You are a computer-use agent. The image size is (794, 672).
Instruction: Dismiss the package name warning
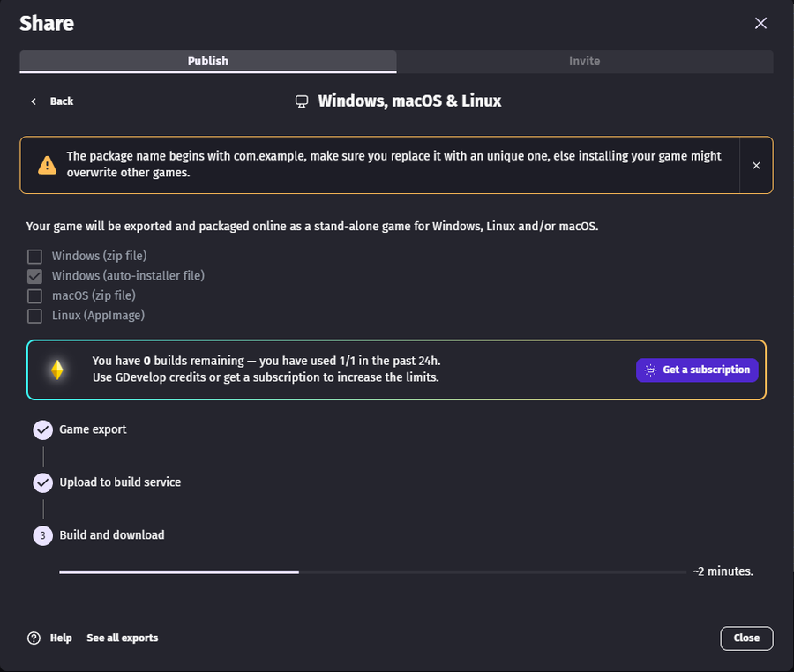click(756, 166)
